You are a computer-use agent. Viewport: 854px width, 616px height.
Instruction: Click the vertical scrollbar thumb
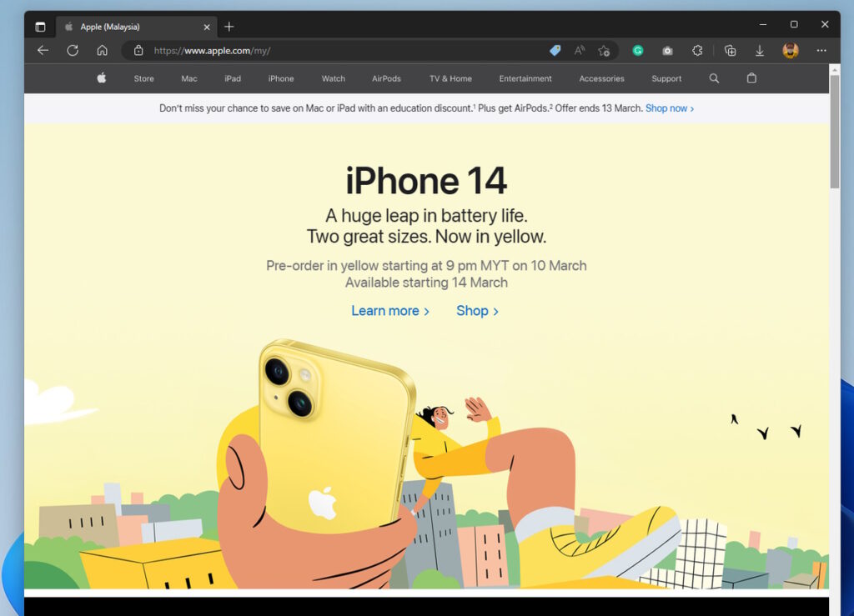click(x=834, y=132)
